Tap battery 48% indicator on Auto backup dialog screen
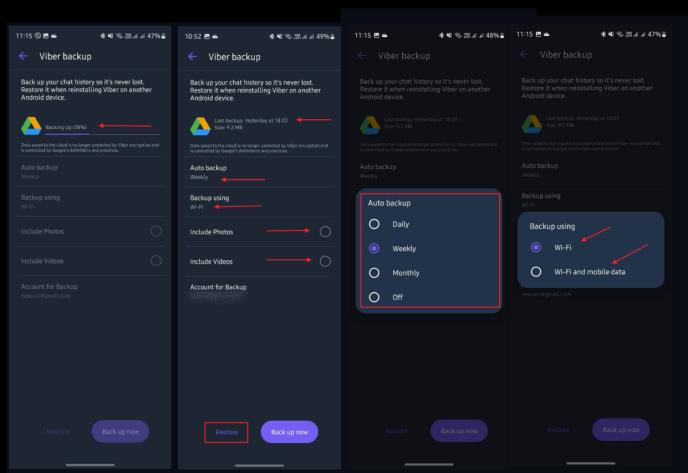Image resolution: width=688 pixels, height=473 pixels. [495, 35]
